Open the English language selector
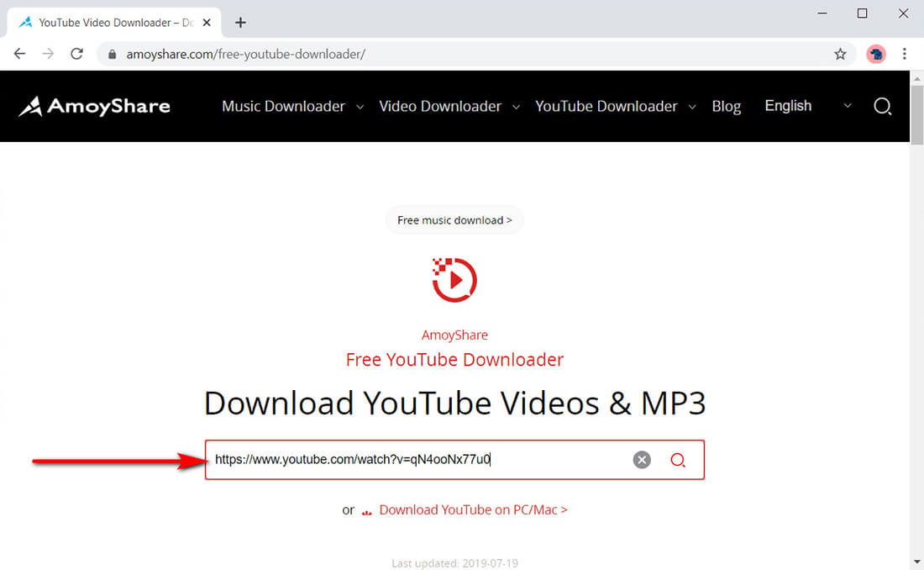Screen dimensions: 924x570 788,106
